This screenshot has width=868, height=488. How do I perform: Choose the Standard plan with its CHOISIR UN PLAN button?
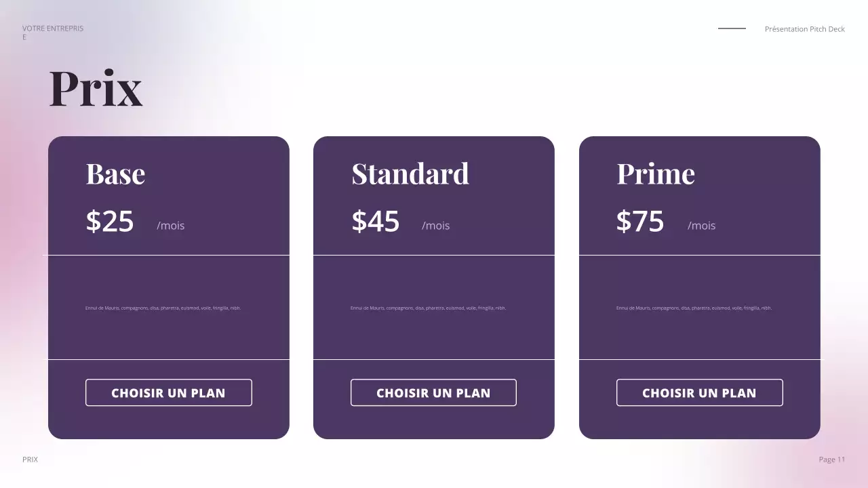[x=433, y=392]
